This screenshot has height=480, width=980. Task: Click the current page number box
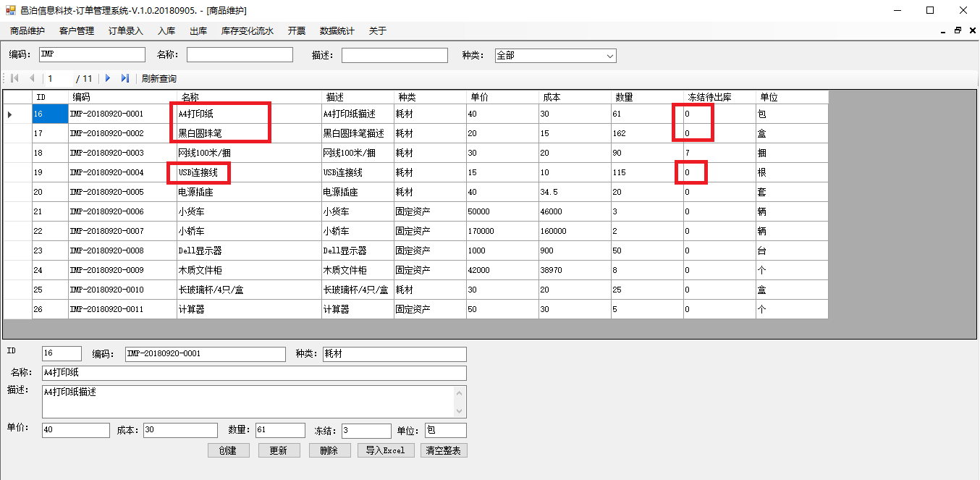pos(59,78)
